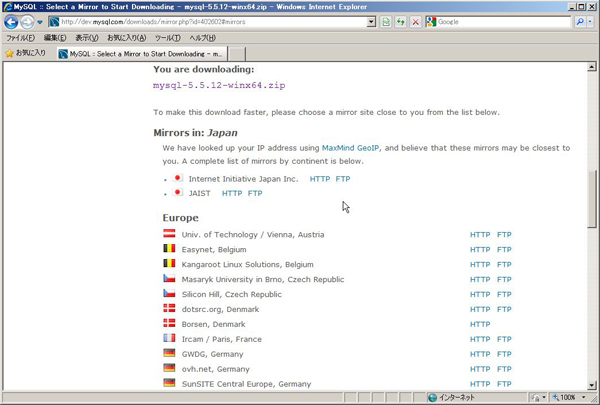Click Germany flag beside SunSITE Central Europe
The height and width of the screenshot is (405, 600).
pos(169,382)
